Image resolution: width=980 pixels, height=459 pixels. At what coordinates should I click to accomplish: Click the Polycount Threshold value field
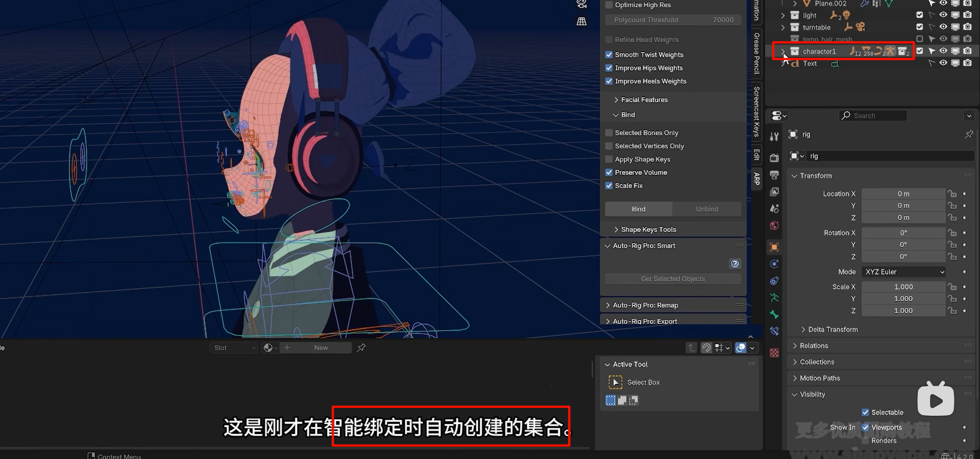[673, 20]
